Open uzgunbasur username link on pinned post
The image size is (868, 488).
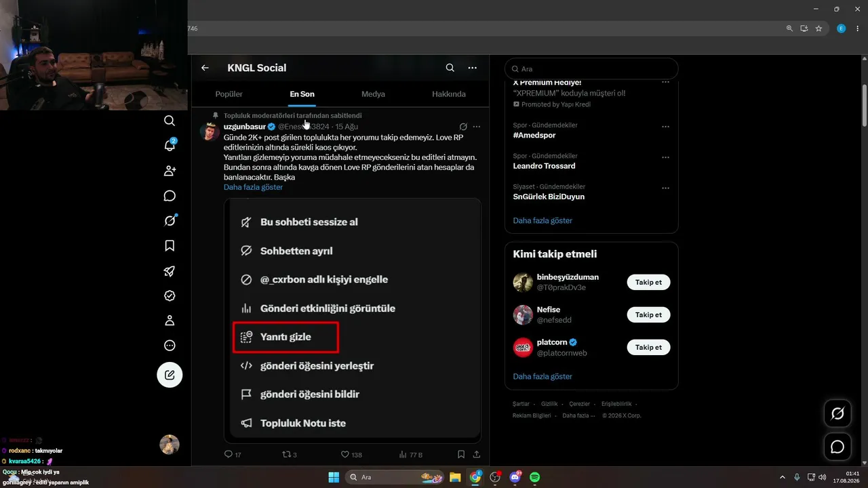pos(245,127)
